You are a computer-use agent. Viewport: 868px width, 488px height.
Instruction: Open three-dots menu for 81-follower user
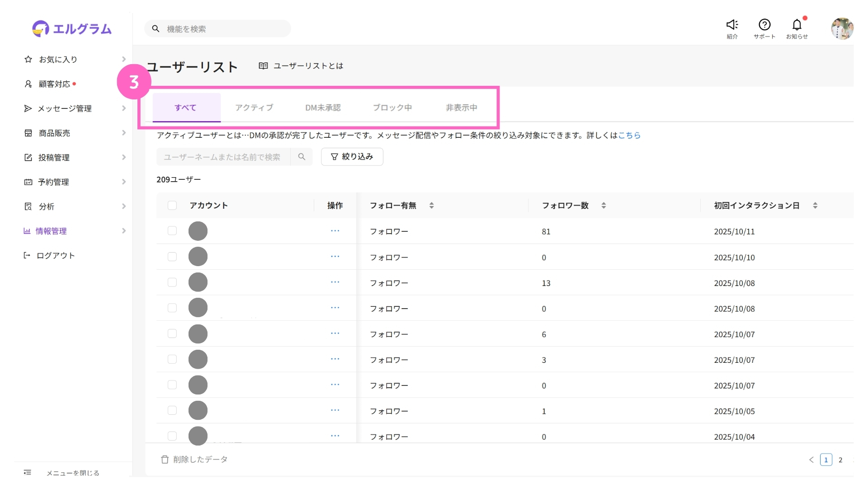(x=335, y=231)
